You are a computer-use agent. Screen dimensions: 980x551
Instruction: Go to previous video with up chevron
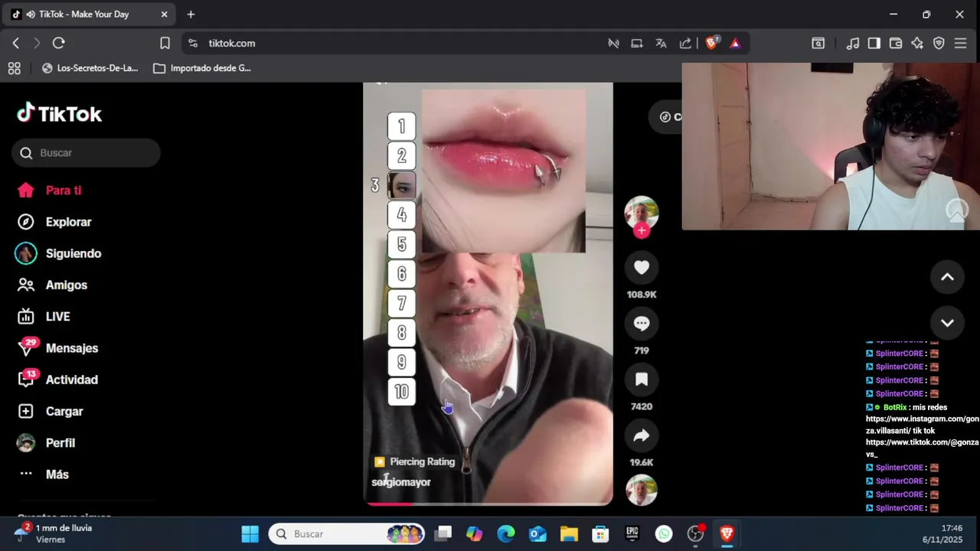pyautogui.click(x=947, y=277)
